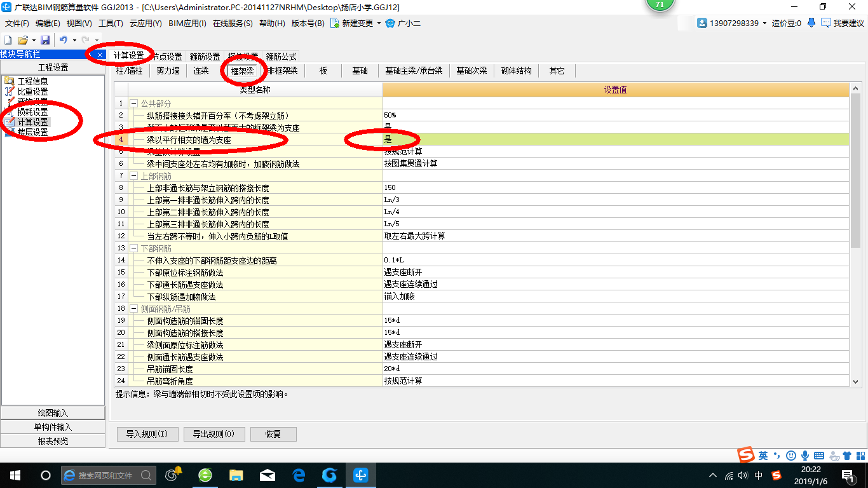The image size is (868, 488).
Task: Click the 恢复 restore button
Action: point(273,434)
